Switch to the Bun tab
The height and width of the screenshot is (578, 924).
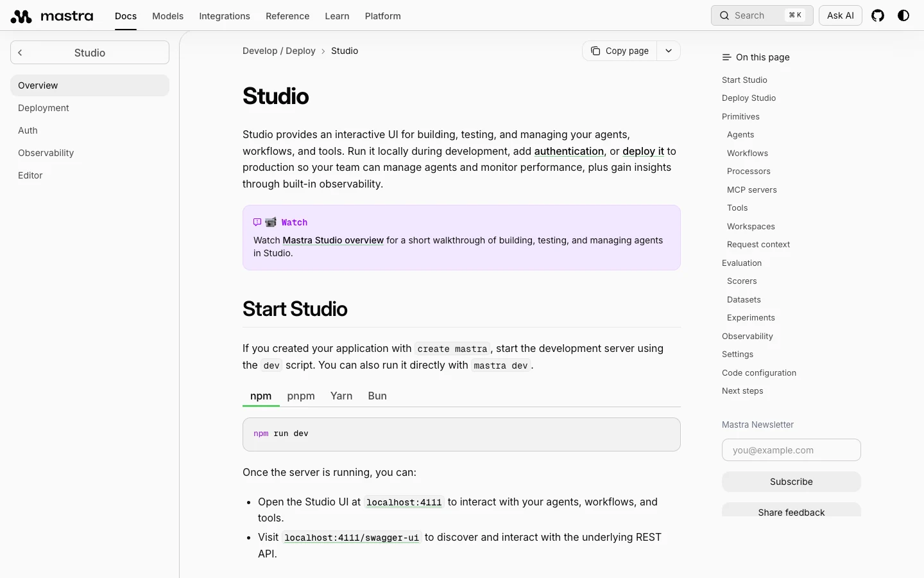[x=377, y=396]
